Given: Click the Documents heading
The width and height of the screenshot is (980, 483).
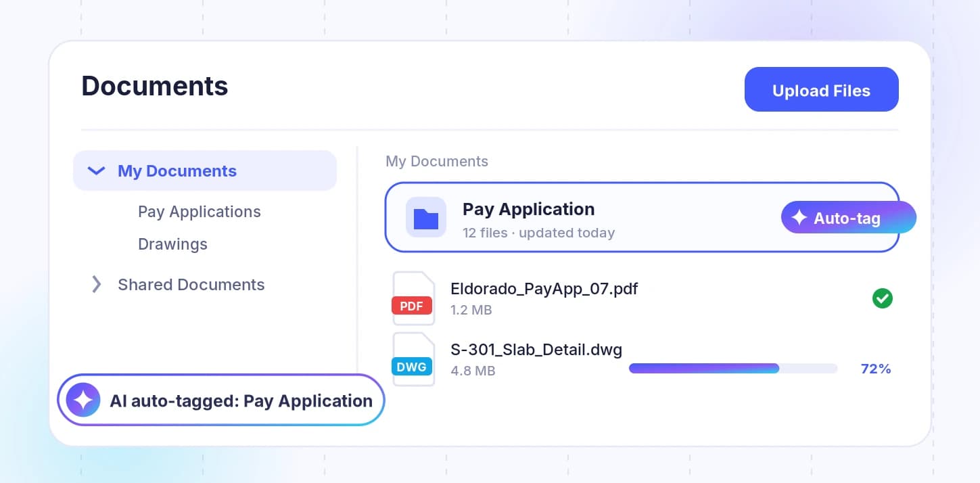Looking at the screenshot, I should pos(155,86).
